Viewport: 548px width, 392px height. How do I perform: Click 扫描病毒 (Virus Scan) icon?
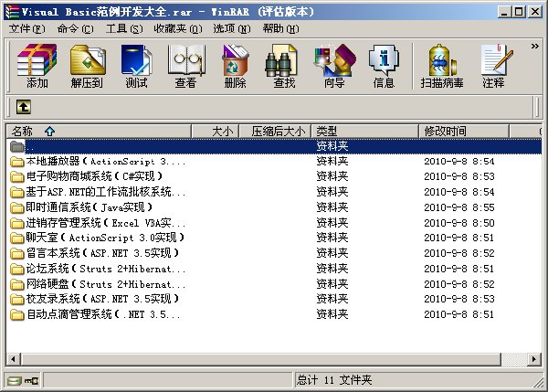point(442,66)
